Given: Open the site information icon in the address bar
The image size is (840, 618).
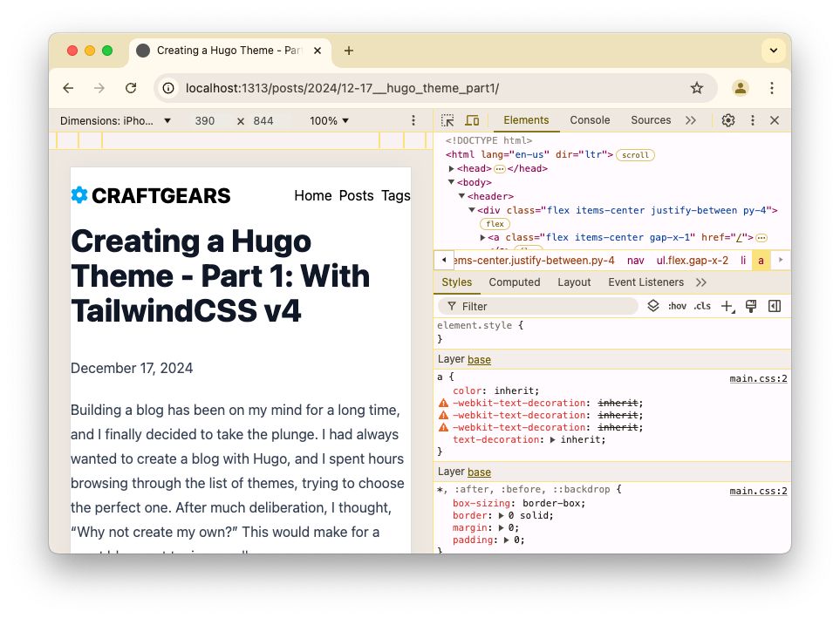Looking at the screenshot, I should 168,88.
